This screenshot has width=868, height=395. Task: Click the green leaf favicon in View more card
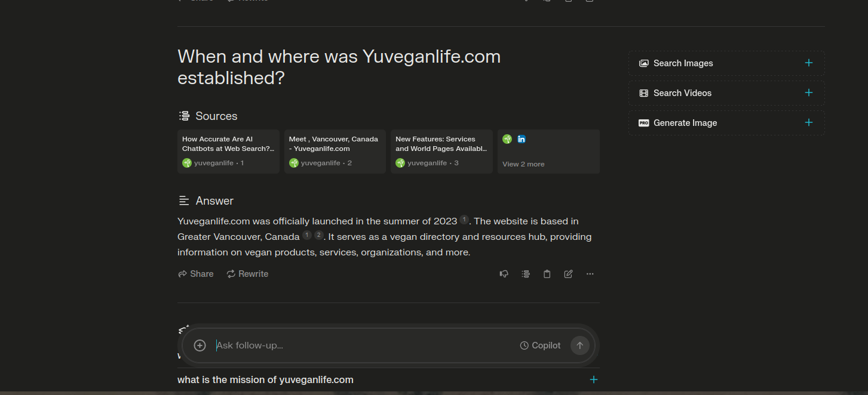pos(507,139)
